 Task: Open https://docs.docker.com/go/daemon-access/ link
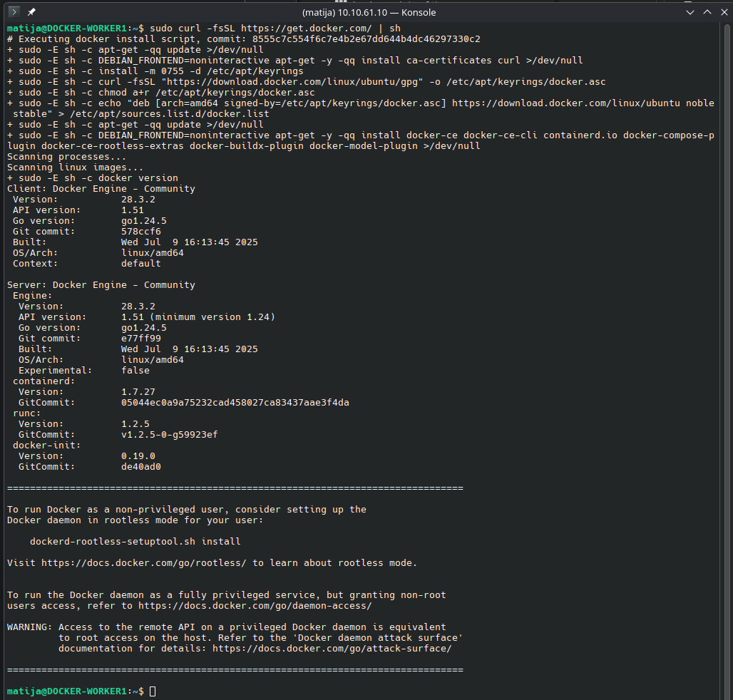[x=255, y=606]
